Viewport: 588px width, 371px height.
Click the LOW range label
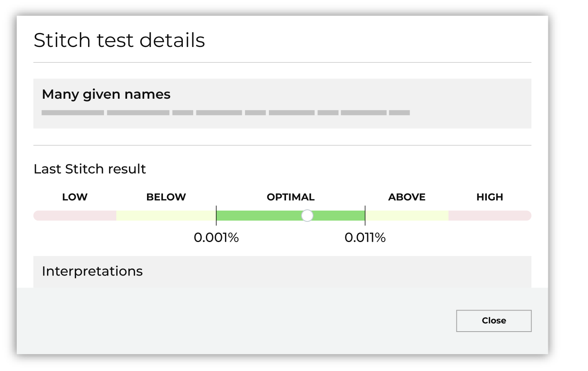pyautogui.click(x=75, y=197)
